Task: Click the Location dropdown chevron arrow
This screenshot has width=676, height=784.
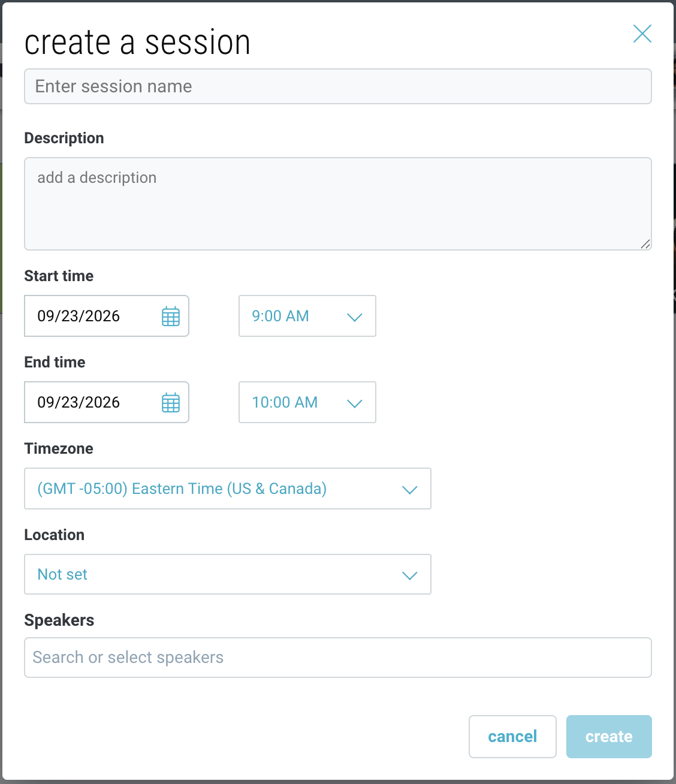Action: click(410, 575)
